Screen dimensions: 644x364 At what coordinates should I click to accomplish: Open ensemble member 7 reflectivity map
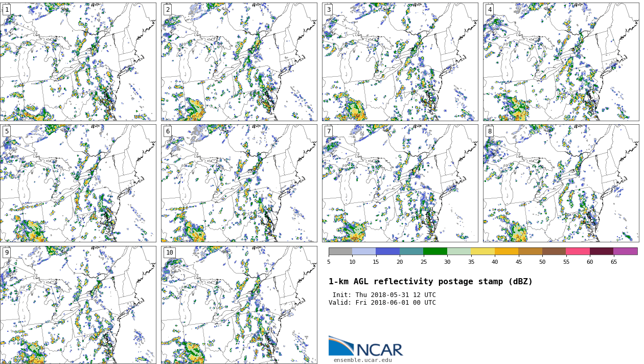coord(400,183)
